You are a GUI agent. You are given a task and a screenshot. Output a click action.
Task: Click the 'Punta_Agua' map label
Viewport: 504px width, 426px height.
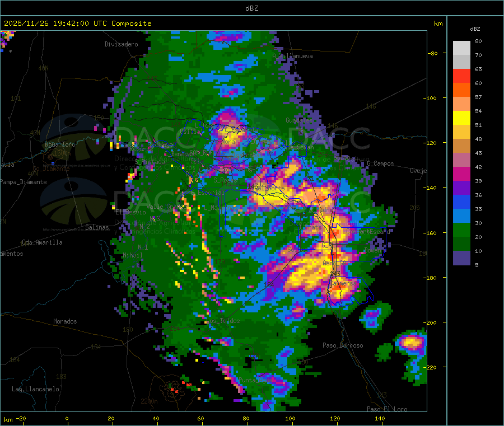point(255,381)
